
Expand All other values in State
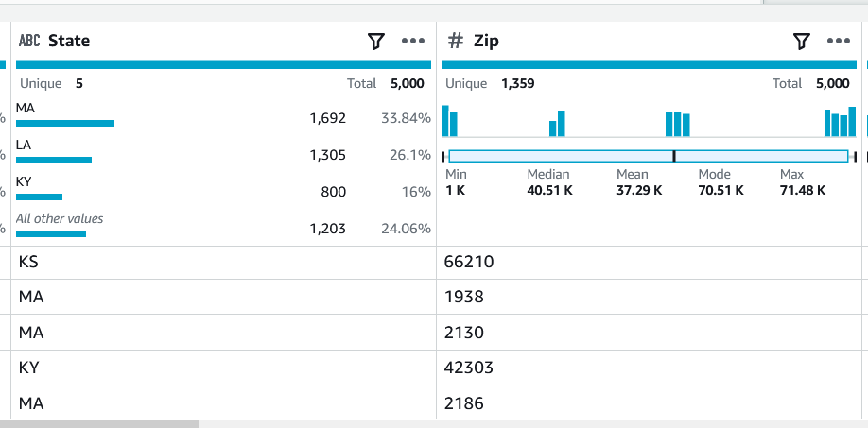60,219
